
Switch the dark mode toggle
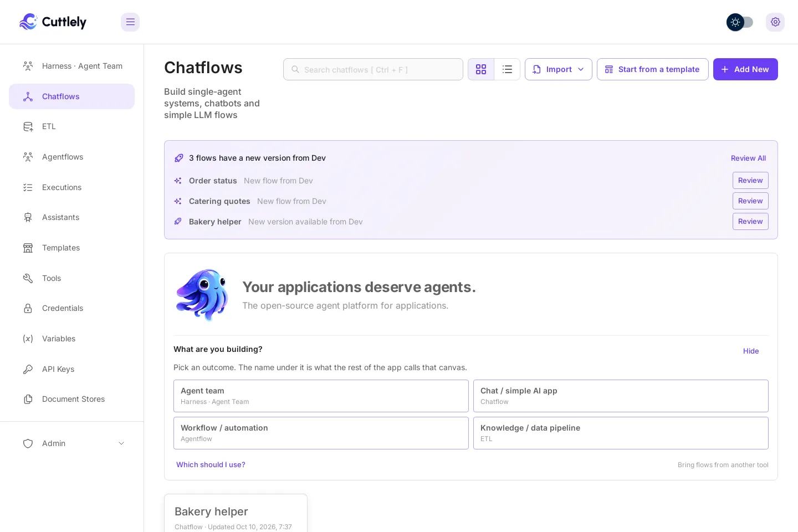740,22
